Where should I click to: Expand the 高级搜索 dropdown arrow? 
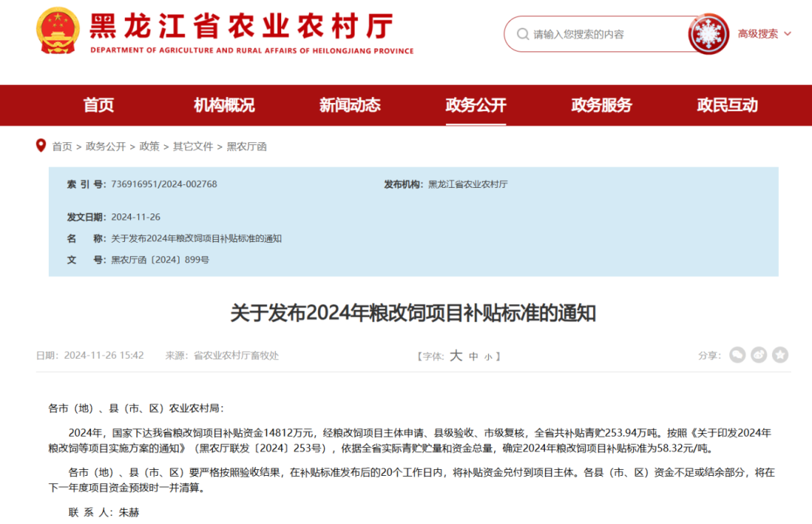pyautogui.click(x=788, y=34)
